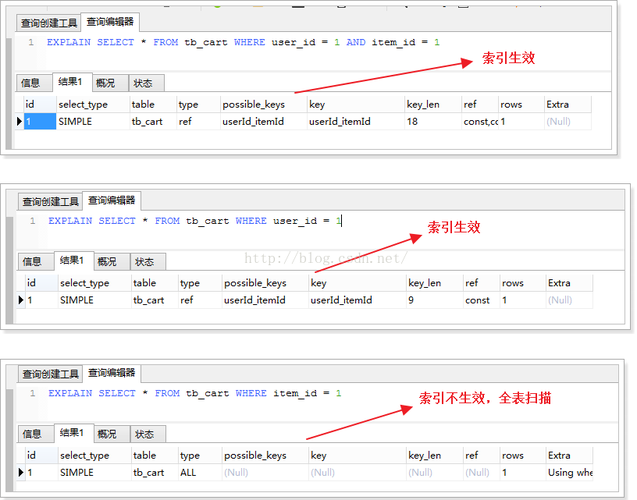Screen dimensions: 637x500
Task: Click possible_keys userId_itemId cell in top panel
Action: point(263,121)
